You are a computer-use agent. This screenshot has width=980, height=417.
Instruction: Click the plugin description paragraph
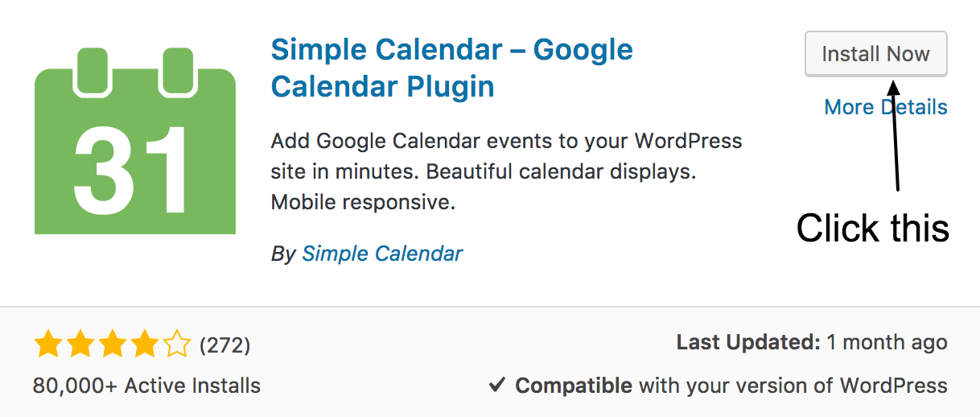pos(507,171)
